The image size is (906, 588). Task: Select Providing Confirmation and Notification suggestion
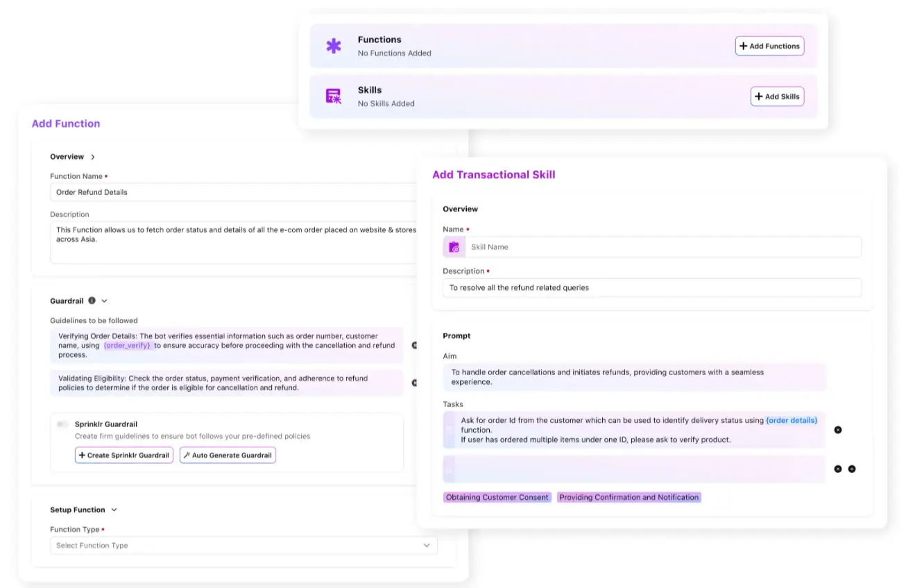pos(629,497)
